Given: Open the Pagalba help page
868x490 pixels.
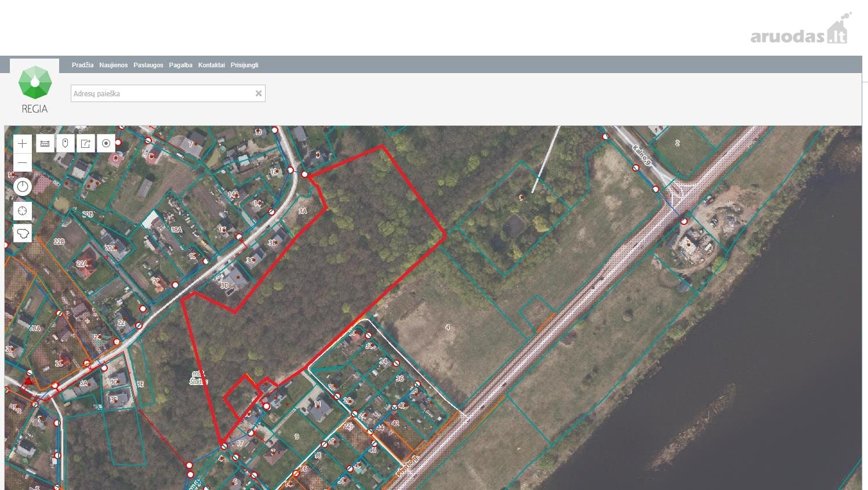Looking at the screenshot, I should 180,65.
